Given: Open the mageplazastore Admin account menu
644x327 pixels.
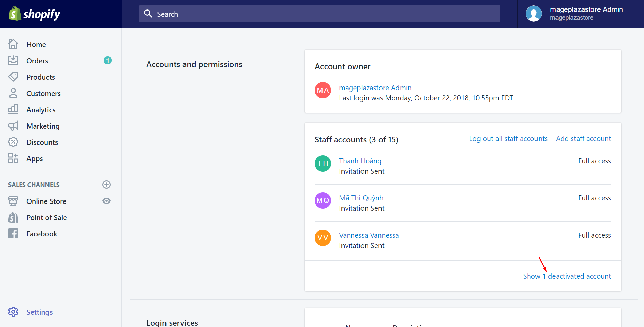Looking at the screenshot, I should click(581, 14).
